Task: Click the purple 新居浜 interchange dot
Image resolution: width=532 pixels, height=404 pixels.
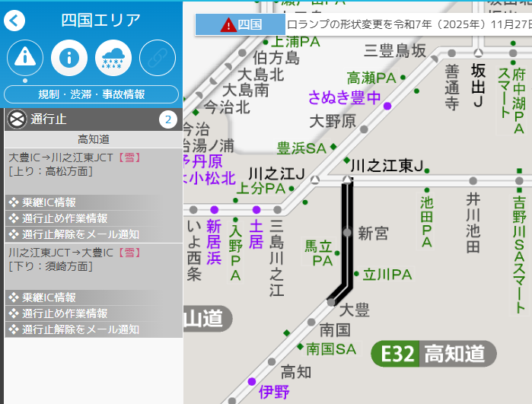Action: pos(214,210)
